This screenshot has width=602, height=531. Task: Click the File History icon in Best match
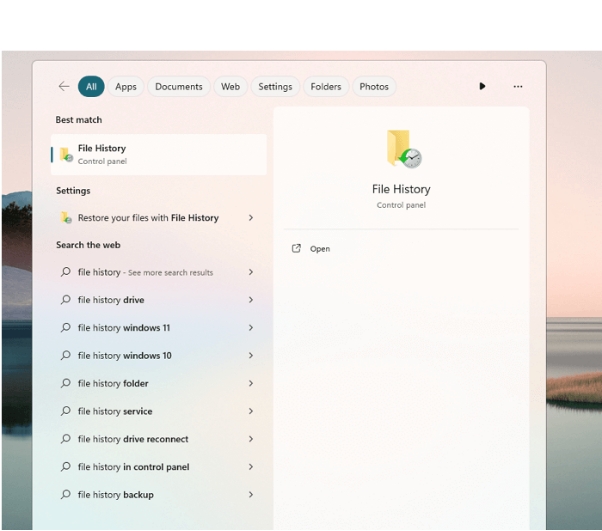(x=66, y=154)
